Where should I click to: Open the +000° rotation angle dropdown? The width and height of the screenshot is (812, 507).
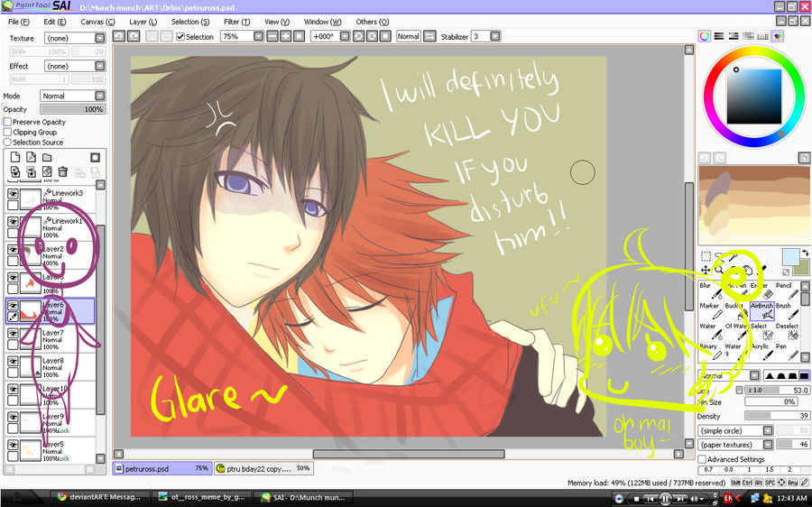click(330, 36)
